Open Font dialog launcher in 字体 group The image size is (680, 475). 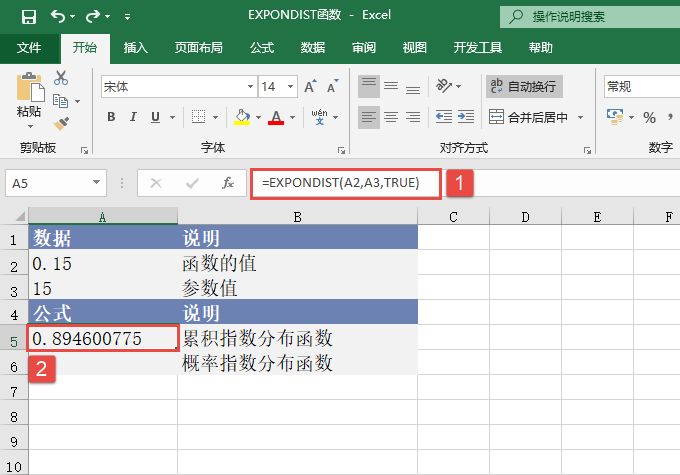[342, 151]
